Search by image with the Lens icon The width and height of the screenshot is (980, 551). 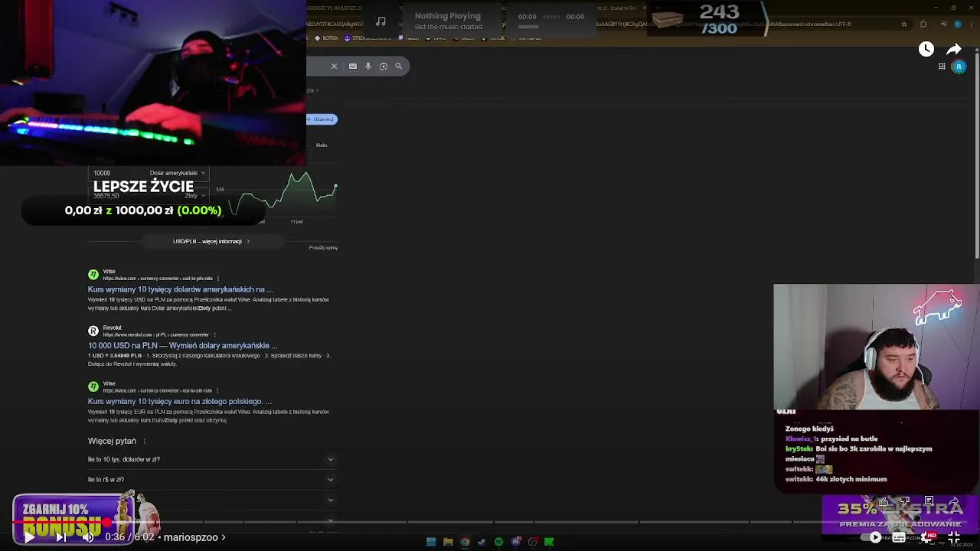pos(384,67)
